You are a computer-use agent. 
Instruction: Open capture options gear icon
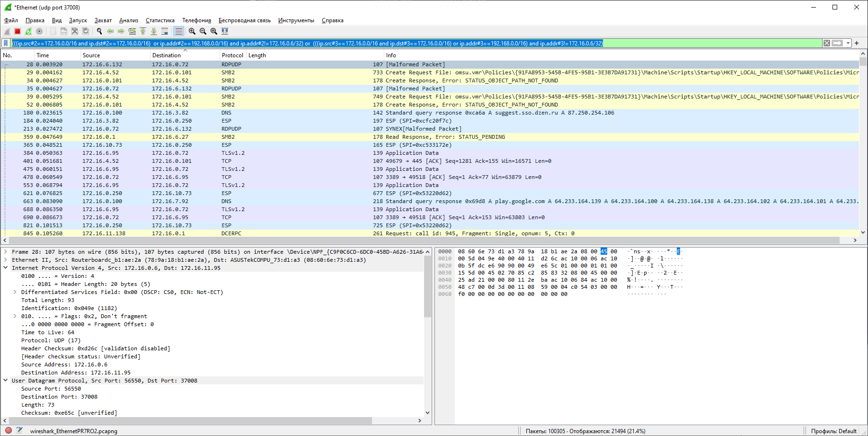(x=39, y=31)
